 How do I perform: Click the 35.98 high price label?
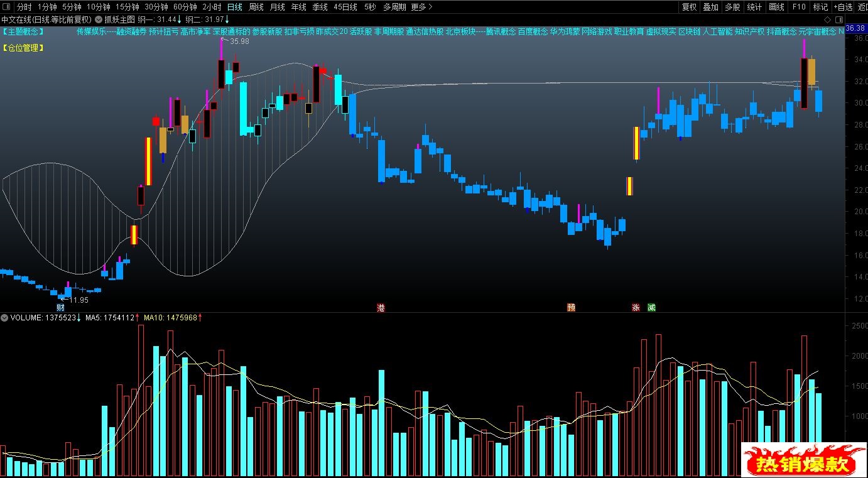click(x=239, y=41)
